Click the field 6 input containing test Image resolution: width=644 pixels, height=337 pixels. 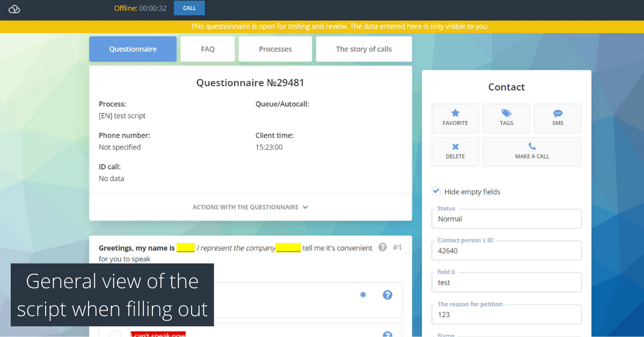pyautogui.click(x=507, y=282)
